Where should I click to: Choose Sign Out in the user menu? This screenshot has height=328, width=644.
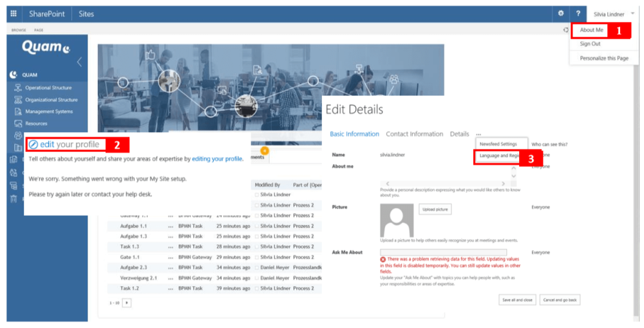(590, 44)
